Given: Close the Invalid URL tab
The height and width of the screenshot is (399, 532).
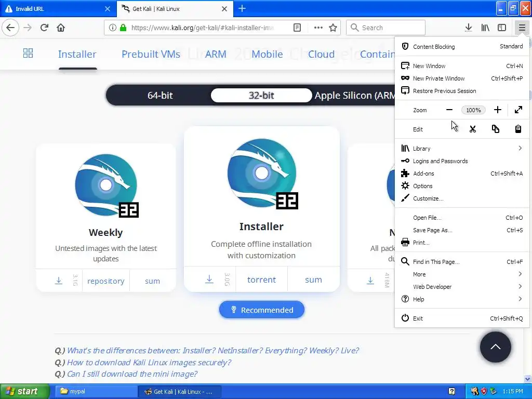Looking at the screenshot, I should pos(107,9).
